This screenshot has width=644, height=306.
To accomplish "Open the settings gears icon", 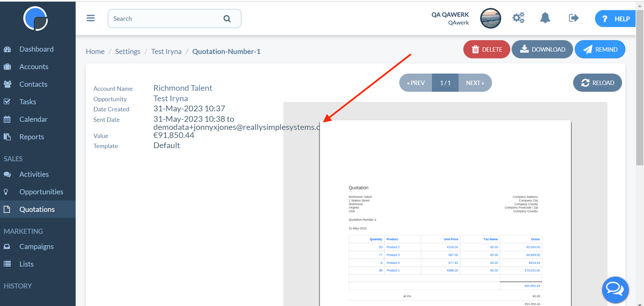I will (518, 18).
